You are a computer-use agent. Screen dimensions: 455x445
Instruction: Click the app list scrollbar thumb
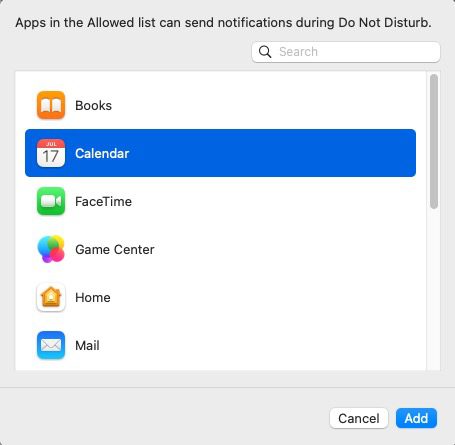tap(434, 141)
